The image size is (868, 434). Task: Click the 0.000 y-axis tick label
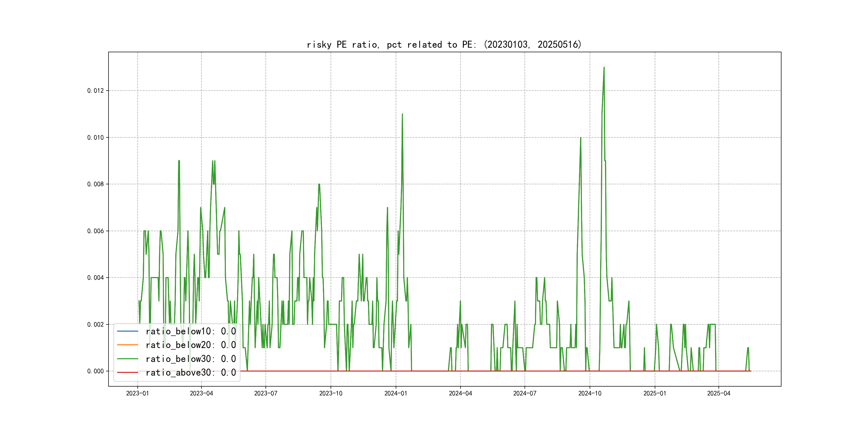[95, 371]
